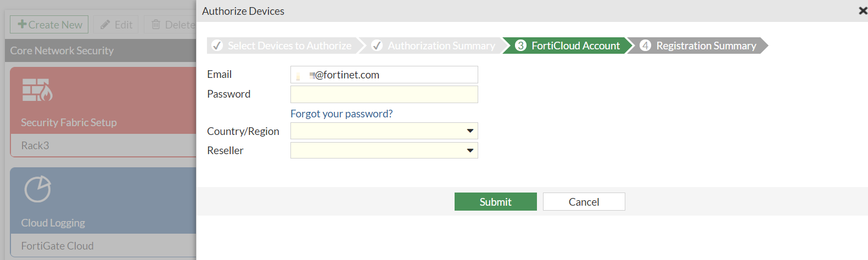The height and width of the screenshot is (260, 868).
Task: Open the Forgot your password link
Action: (341, 114)
